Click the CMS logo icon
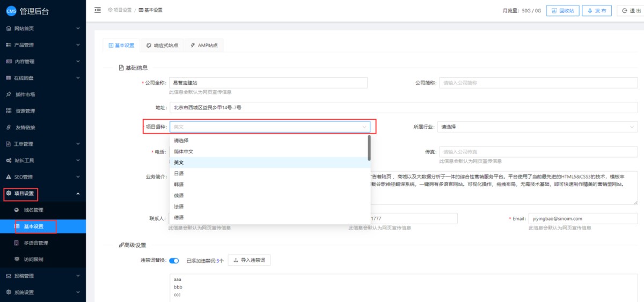Screen dimensions: 644x302 [11, 12]
